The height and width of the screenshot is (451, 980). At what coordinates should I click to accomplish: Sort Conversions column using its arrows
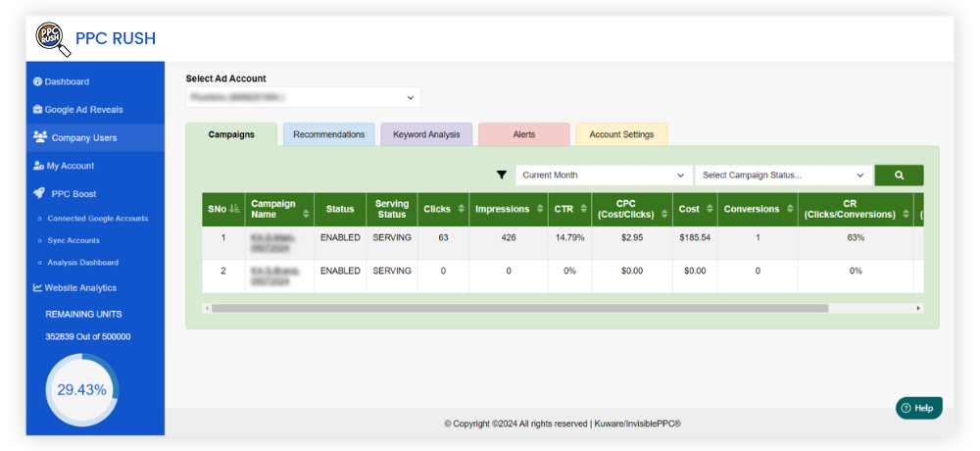[x=791, y=209]
